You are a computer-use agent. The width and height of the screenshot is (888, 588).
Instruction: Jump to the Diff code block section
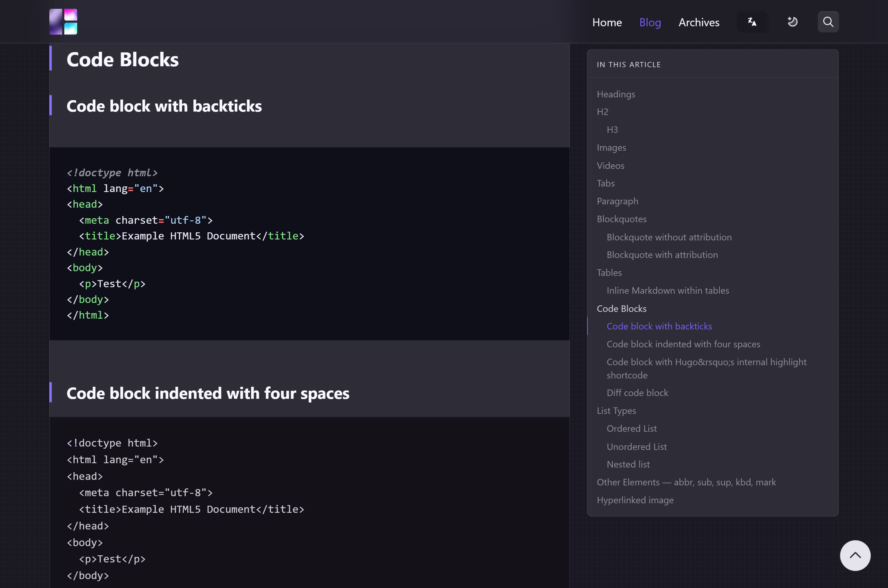tap(637, 392)
